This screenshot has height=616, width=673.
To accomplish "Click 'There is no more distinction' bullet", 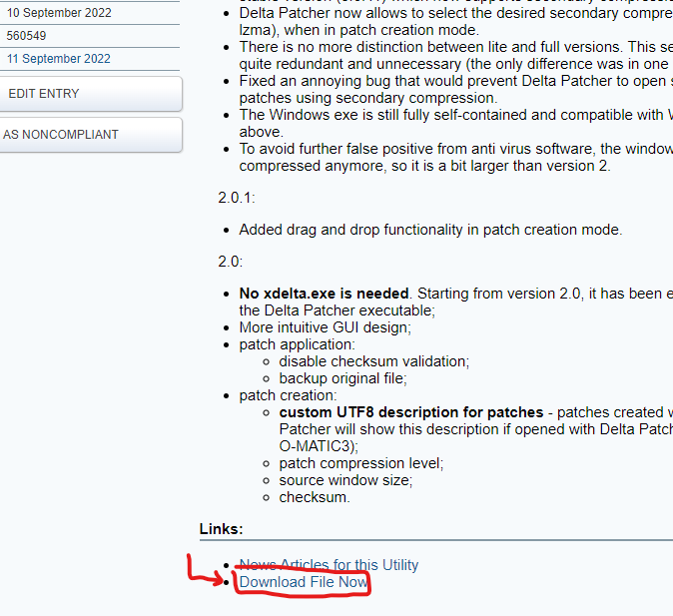I will (455, 55).
